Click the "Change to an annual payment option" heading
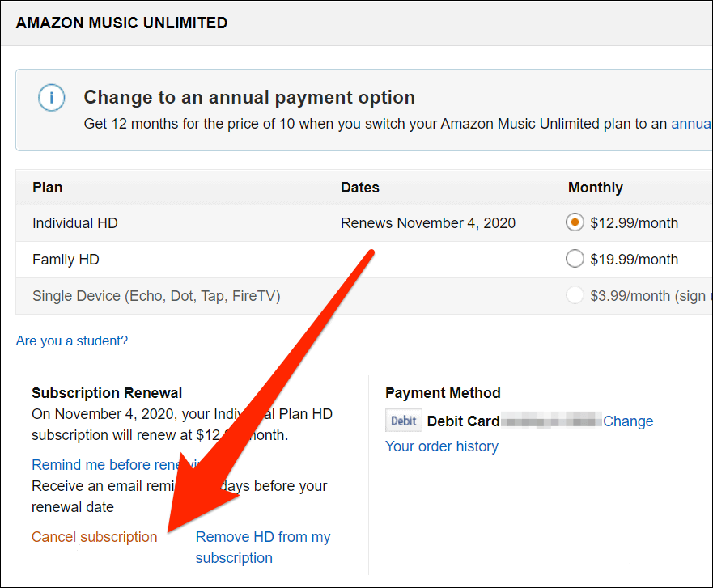 point(249,98)
